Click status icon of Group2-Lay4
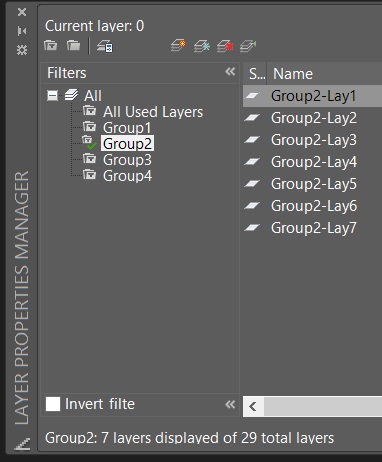The width and height of the screenshot is (382, 462). point(252,162)
